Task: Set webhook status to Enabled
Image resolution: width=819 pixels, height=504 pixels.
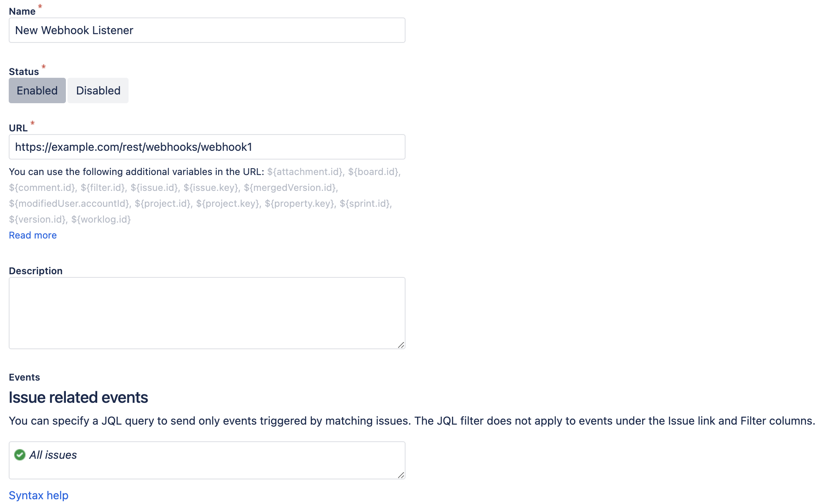Action: (37, 90)
